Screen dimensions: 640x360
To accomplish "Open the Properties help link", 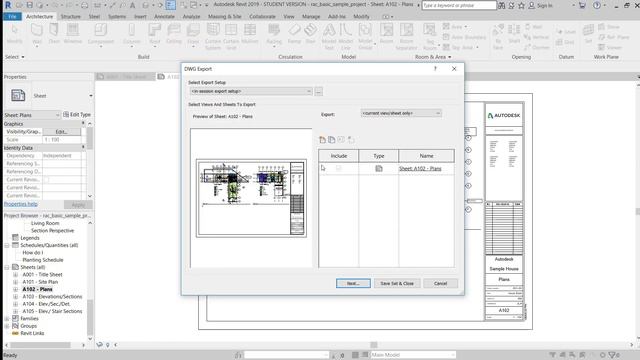I will click(x=21, y=204).
